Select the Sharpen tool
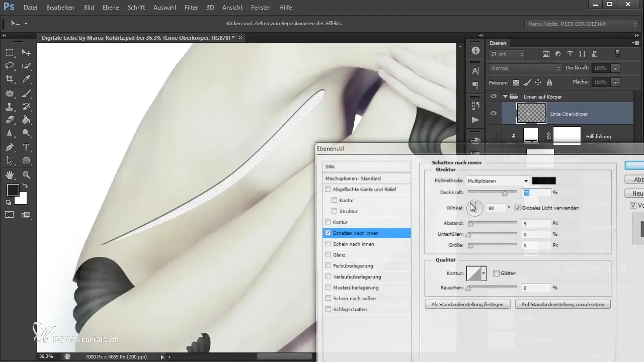Image resolution: width=644 pixels, height=362 pixels. pyautogui.click(x=10, y=133)
